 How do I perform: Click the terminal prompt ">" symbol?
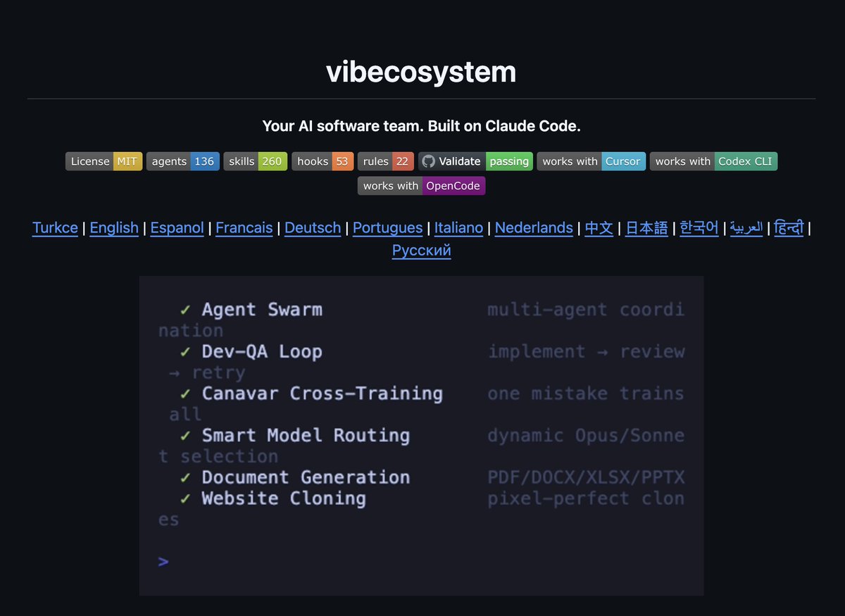163,562
